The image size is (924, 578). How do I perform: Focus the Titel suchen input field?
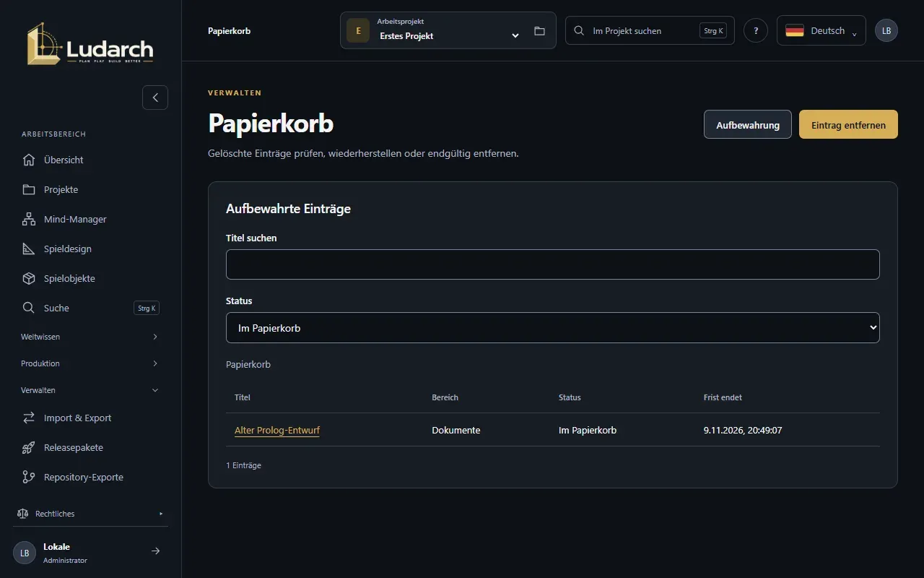[x=553, y=264]
